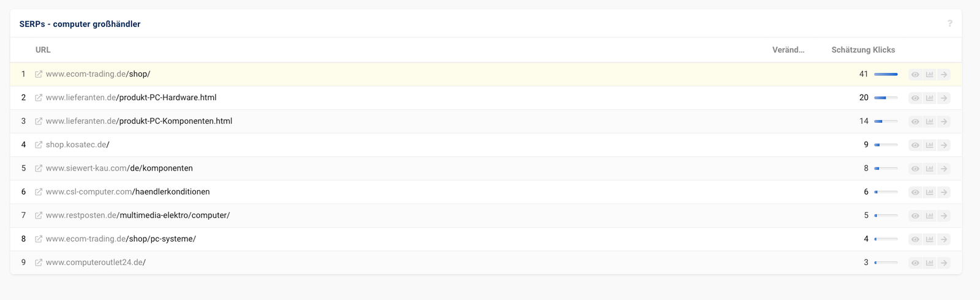
Task: Open www.restposten.de multimedia-elektro computer link
Action: click(138, 215)
